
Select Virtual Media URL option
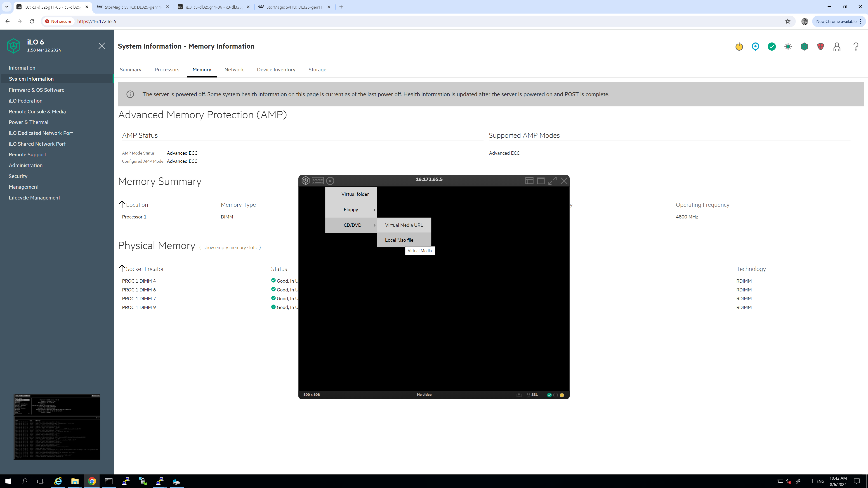click(x=404, y=225)
